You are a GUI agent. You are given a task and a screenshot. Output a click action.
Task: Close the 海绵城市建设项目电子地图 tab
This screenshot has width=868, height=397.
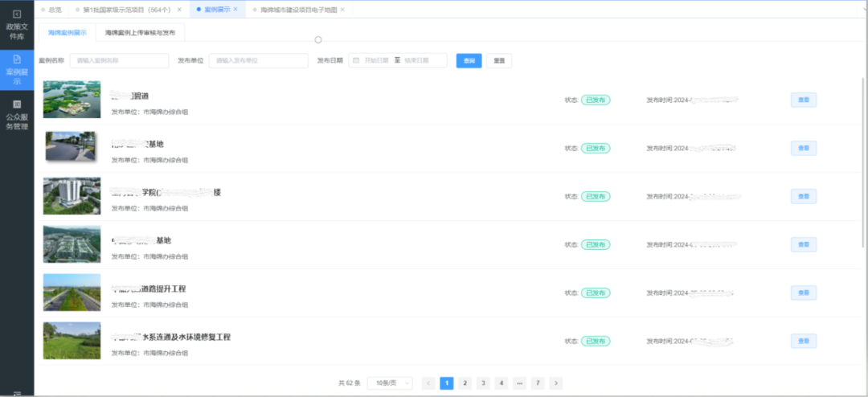342,10
